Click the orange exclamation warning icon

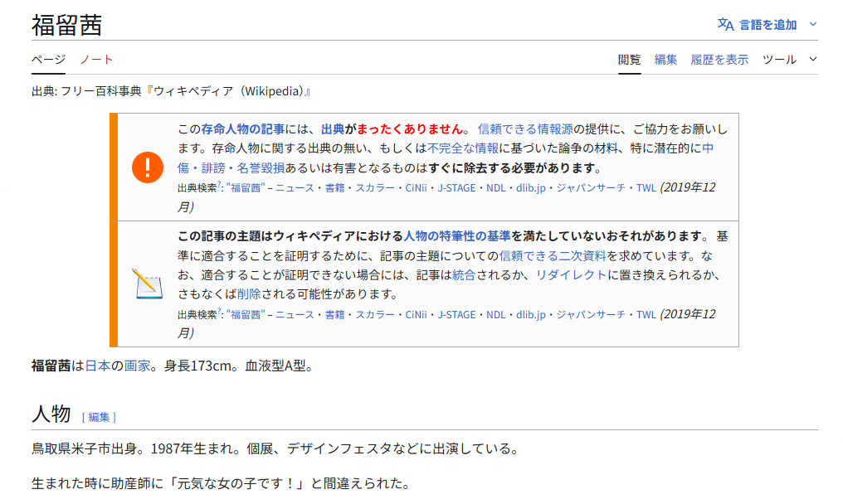click(x=147, y=167)
